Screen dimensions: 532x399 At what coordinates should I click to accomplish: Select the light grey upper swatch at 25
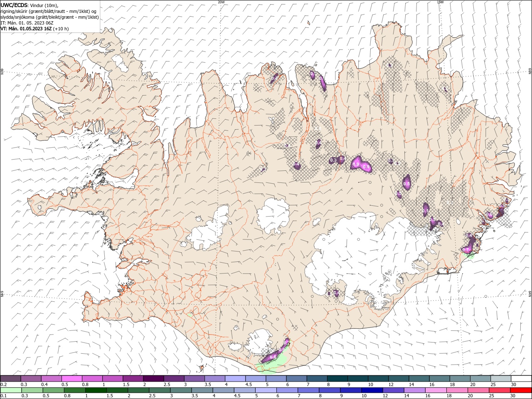coord(501,379)
